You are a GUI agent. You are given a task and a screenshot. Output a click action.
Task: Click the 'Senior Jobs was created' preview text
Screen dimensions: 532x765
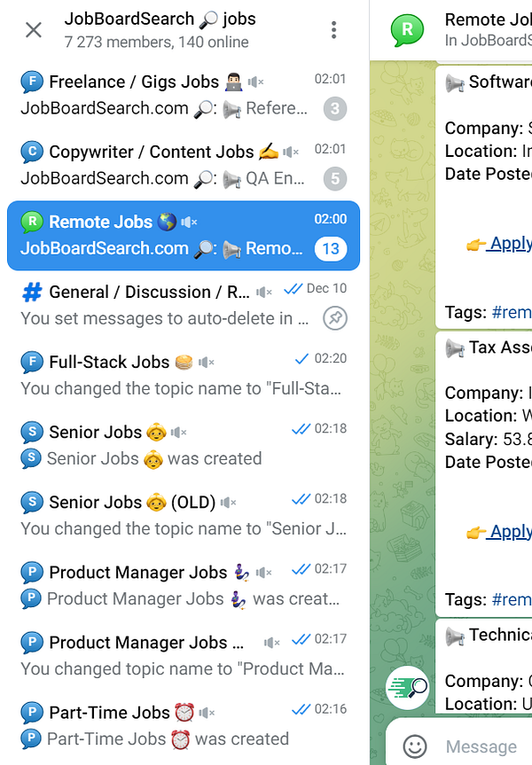pos(154,458)
